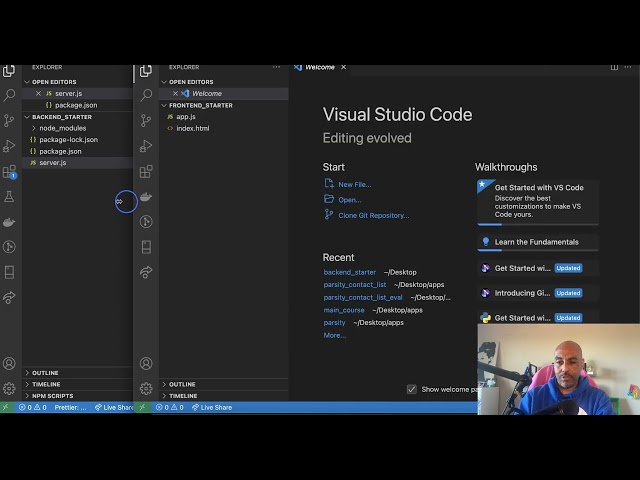Collapse BACKEND_STARTER folder section
This screenshot has height=480, width=640.
(78, 117)
